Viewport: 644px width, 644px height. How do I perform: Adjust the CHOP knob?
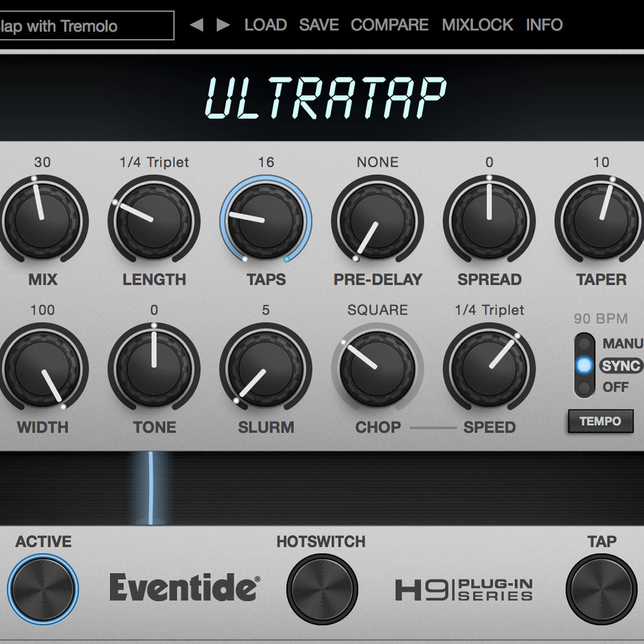click(x=378, y=368)
